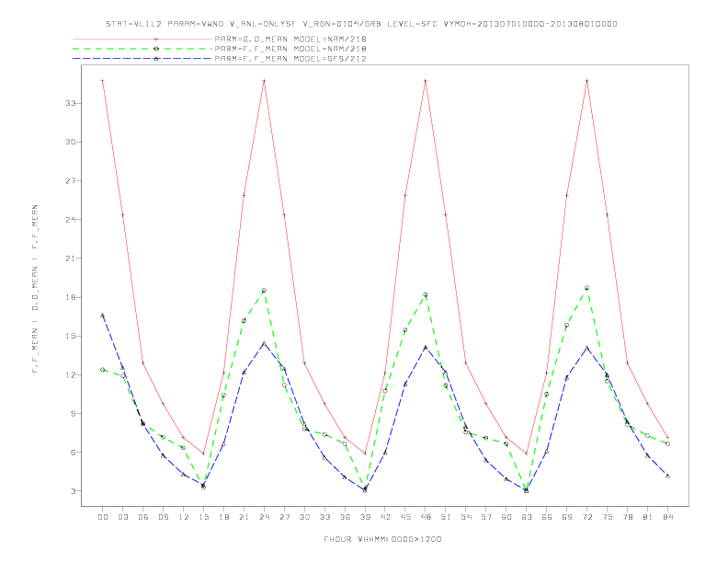This screenshot has width=728, height=563.
Task: Click x-axis forecast hour label 54
Action: coord(466,517)
